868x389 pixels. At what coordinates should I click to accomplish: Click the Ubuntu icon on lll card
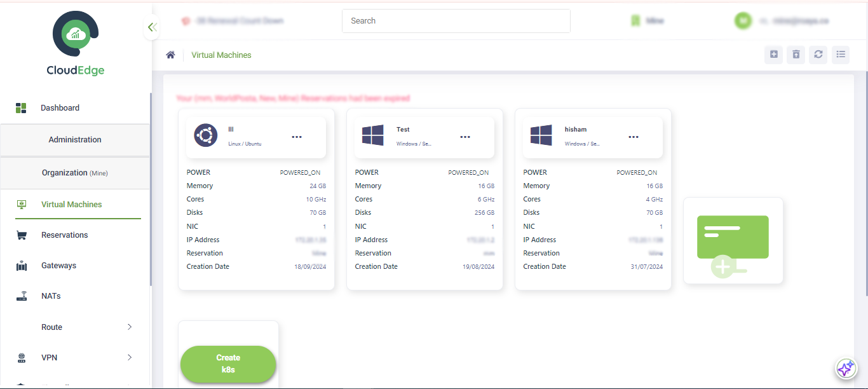click(x=206, y=135)
